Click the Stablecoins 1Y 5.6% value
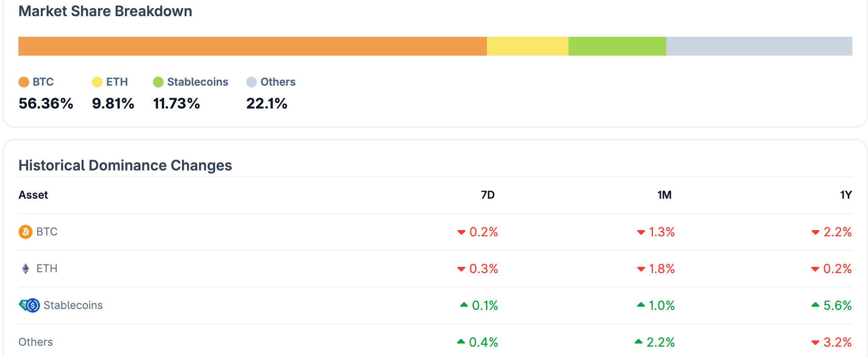 click(837, 305)
